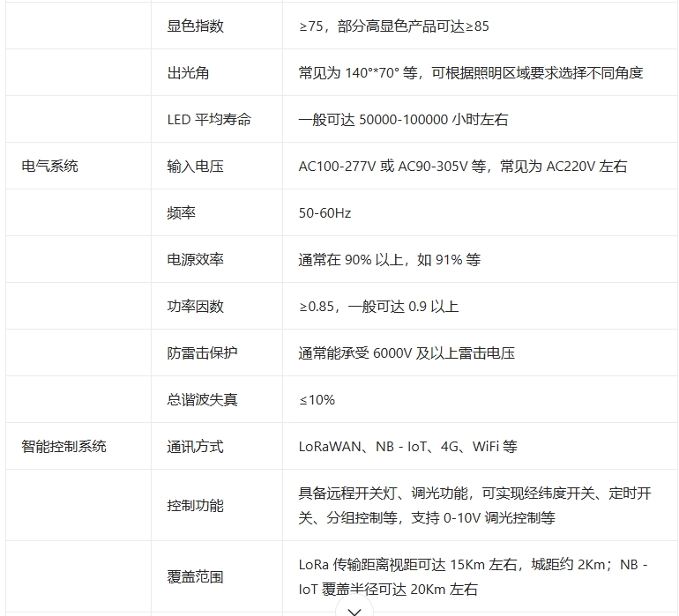Select the LoRaWAN communication methods text
Viewport: 679px width, 616px height.
[x=407, y=446]
